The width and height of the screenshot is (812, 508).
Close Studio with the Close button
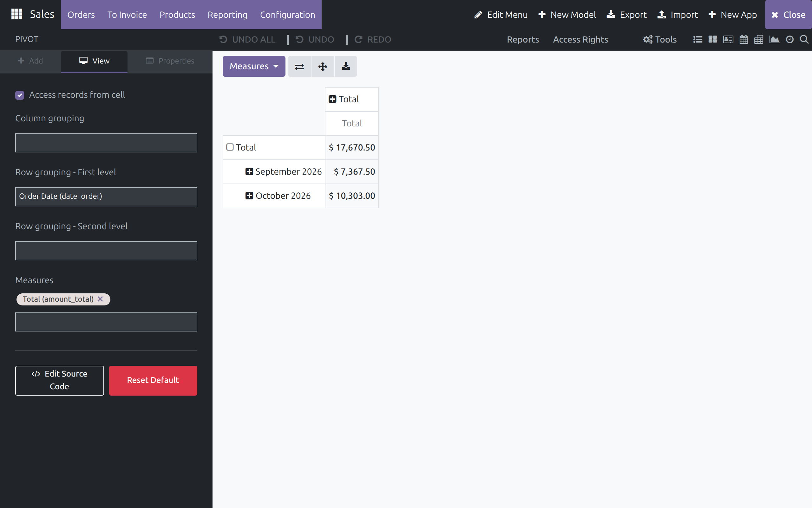click(x=788, y=15)
